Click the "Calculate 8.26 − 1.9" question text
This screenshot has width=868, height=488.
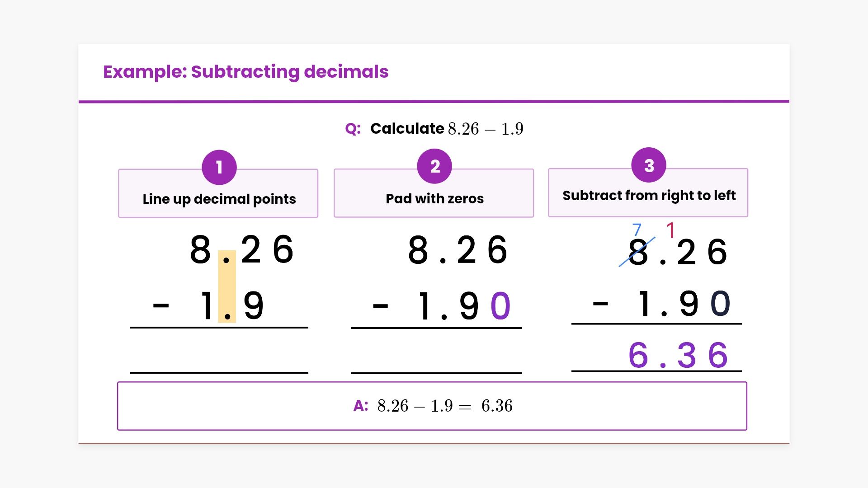click(447, 129)
